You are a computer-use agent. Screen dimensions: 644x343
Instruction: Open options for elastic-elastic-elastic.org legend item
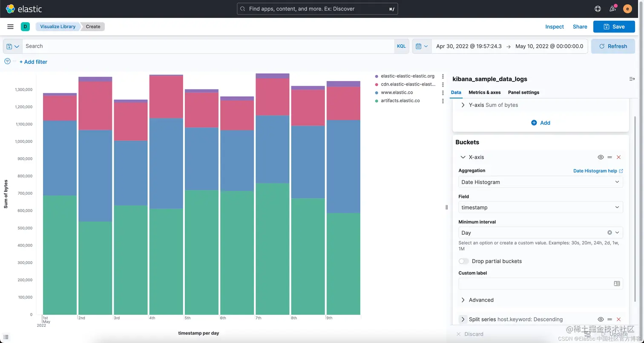click(x=443, y=76)
